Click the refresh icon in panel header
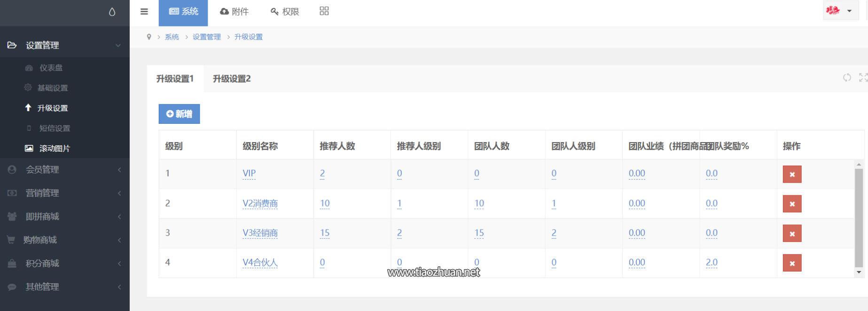 847,78
